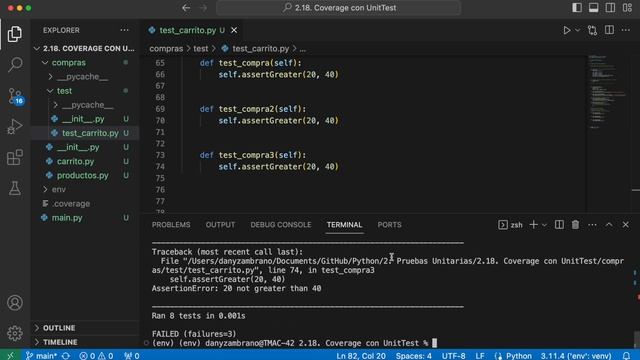Create a new terminal with plus icon
Viewport: 640px width, 360px height.
(x=533, y=225)
